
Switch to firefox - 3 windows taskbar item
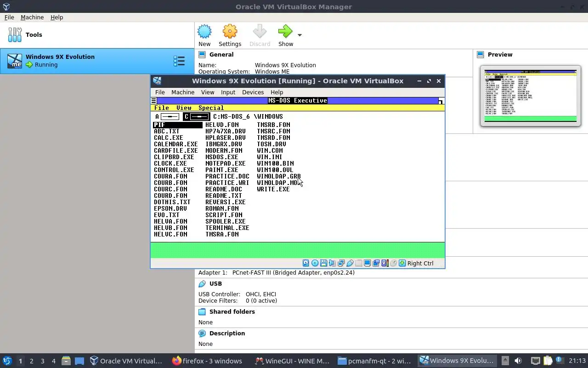207,361
